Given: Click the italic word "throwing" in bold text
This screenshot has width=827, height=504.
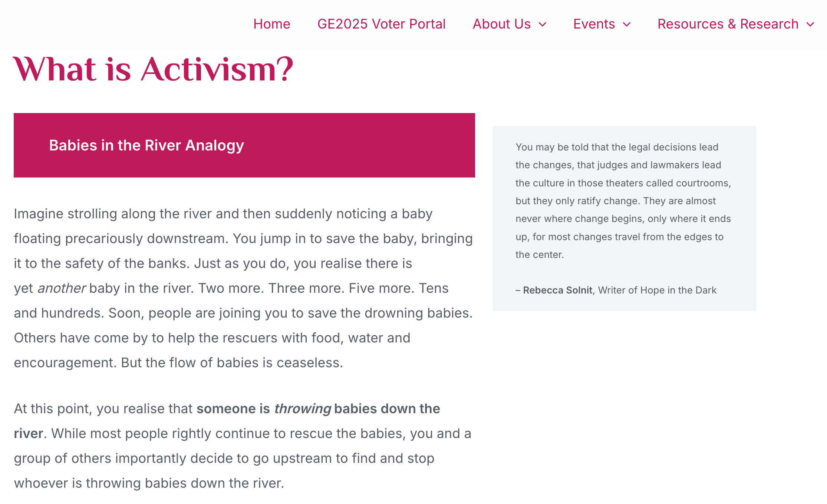Looking at the screenshot, I should 303,409.
